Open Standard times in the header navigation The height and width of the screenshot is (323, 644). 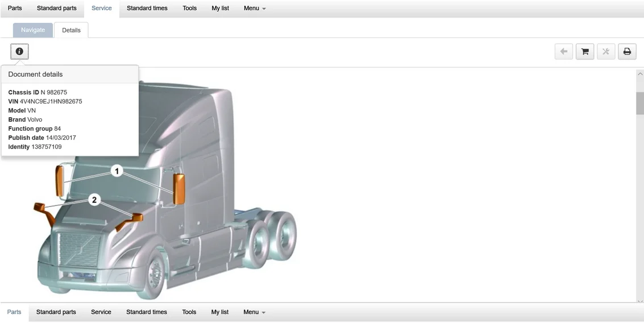point(147,9)
